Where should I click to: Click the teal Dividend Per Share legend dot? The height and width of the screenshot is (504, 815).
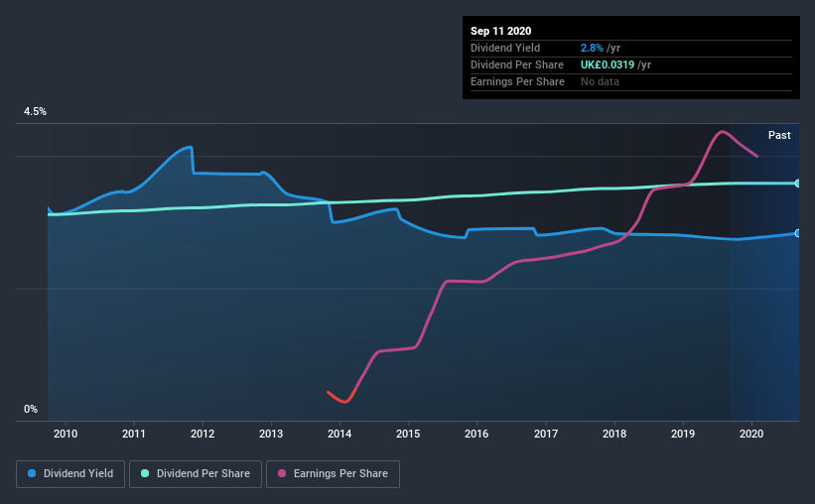(145, 473)
